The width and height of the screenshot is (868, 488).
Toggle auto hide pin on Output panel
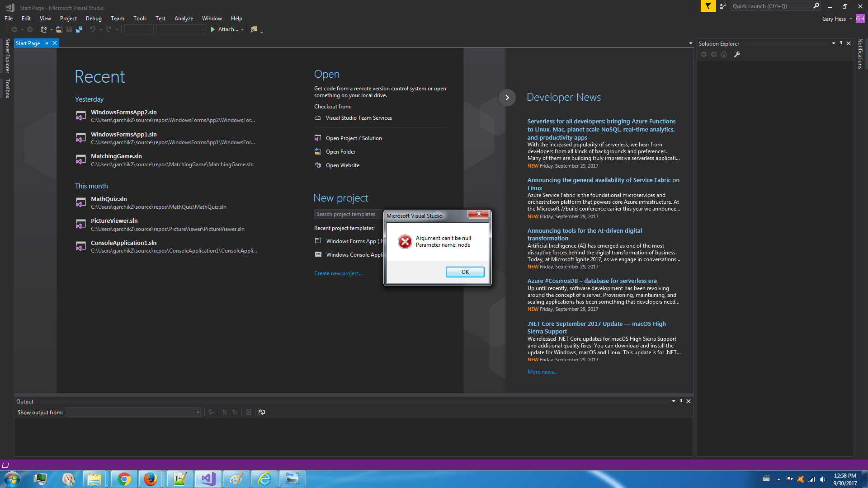point(681,401)
